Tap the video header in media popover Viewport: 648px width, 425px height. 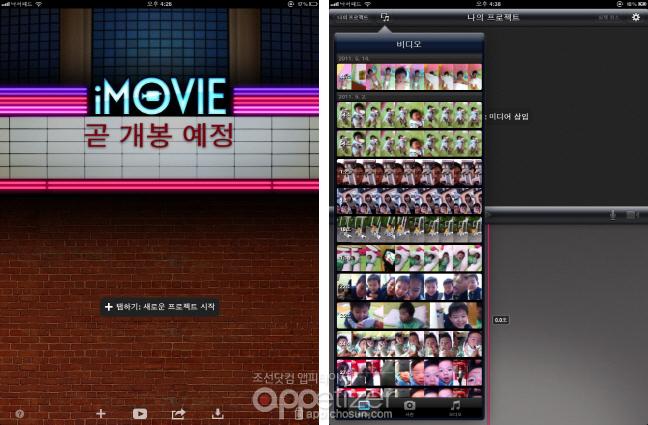pyautogui.click(x=409, y=44)
